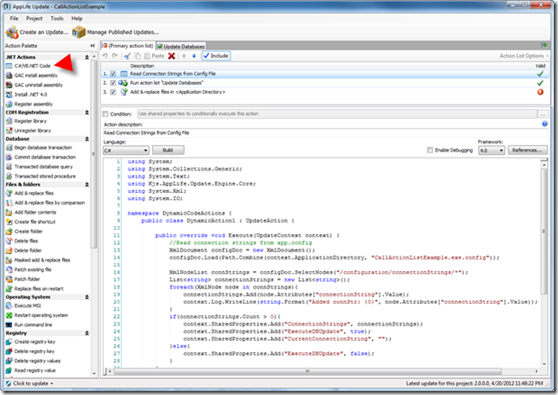Select Transacted stored procedure action
Image resolution: width=558 pixels, height=395 pixels.
coord(41,177)
